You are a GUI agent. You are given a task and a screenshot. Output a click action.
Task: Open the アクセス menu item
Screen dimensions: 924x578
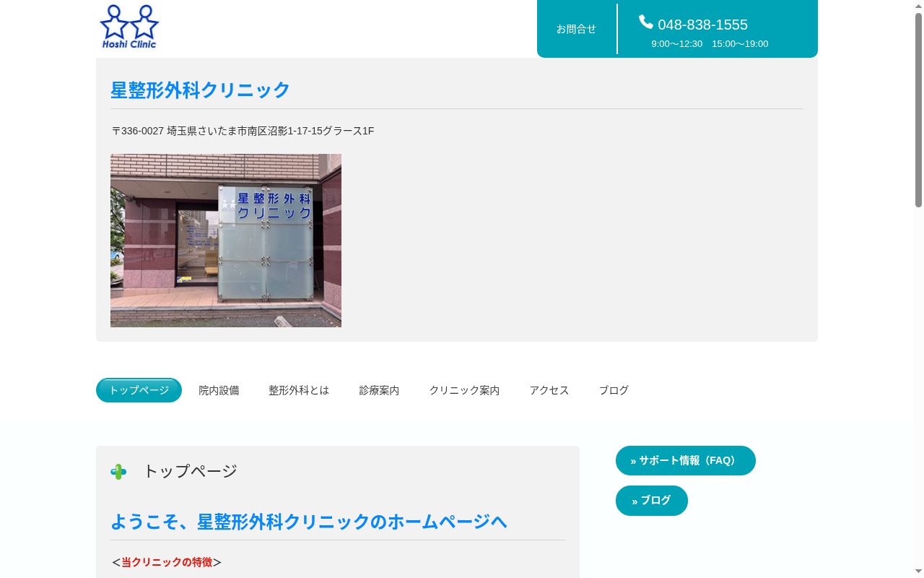549,390
